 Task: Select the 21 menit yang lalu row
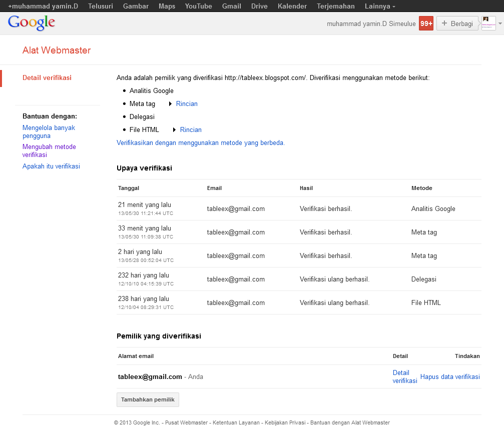coord(299,208)
